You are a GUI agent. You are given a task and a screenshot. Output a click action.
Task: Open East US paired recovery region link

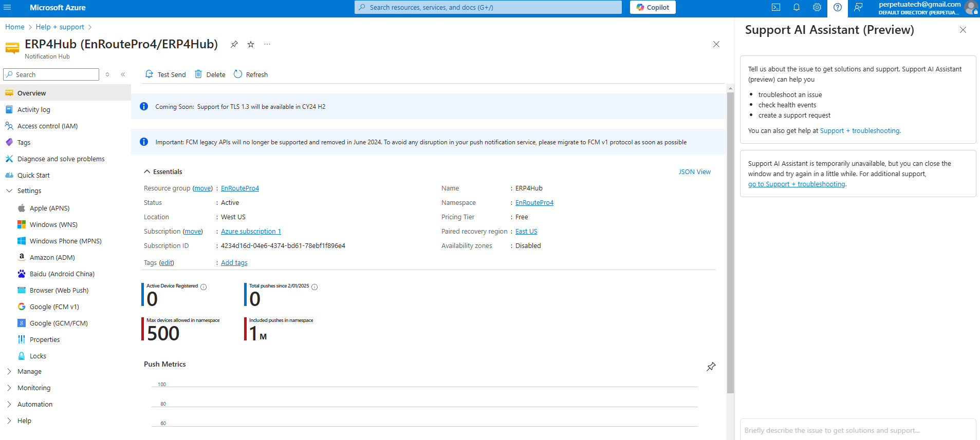[x=526, y=231]
